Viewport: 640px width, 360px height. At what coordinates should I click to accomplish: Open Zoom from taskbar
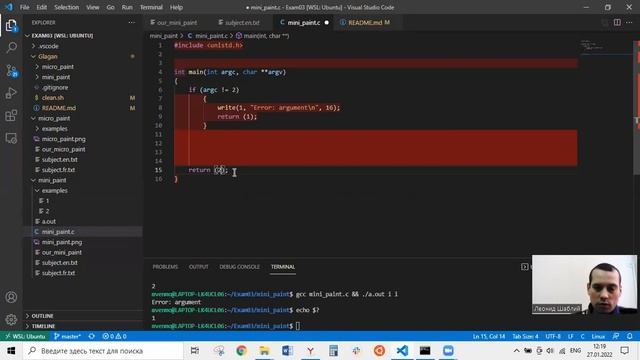click(448, 351)
